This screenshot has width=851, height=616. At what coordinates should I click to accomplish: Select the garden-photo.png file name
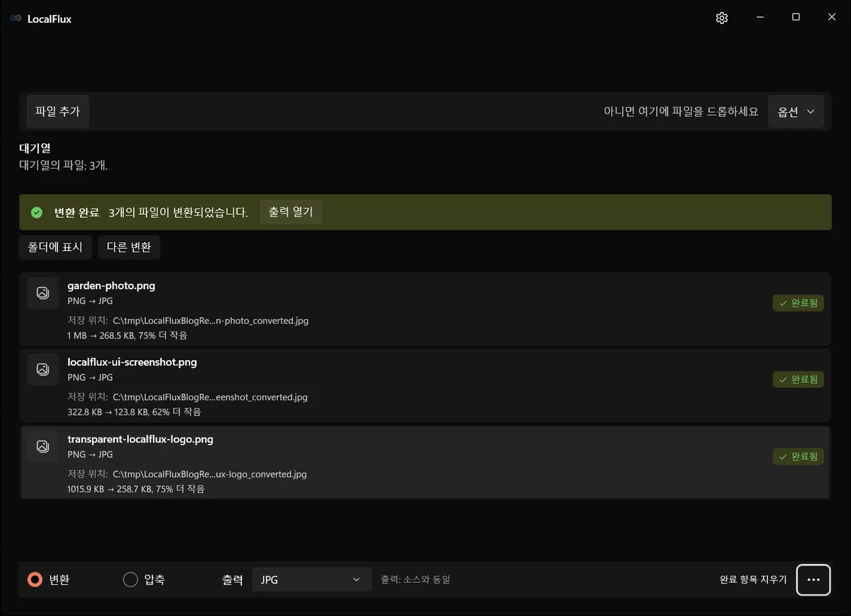coord(111,286)
